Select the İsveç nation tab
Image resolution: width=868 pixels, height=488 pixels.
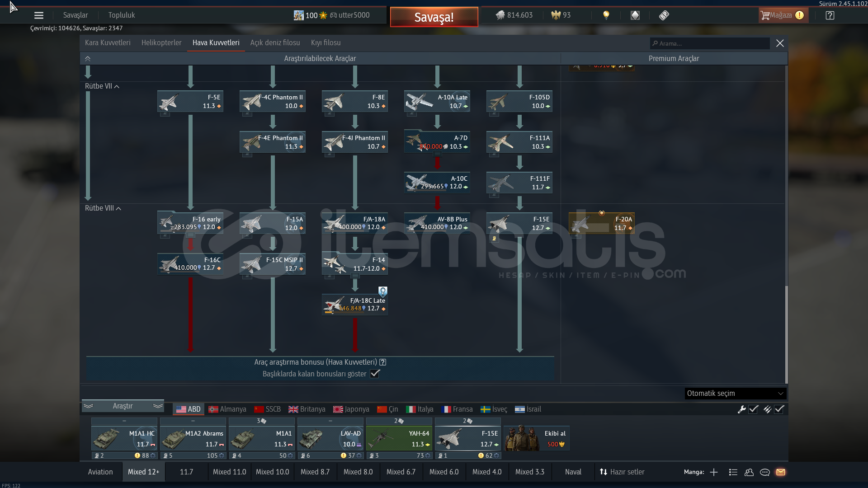494,409
